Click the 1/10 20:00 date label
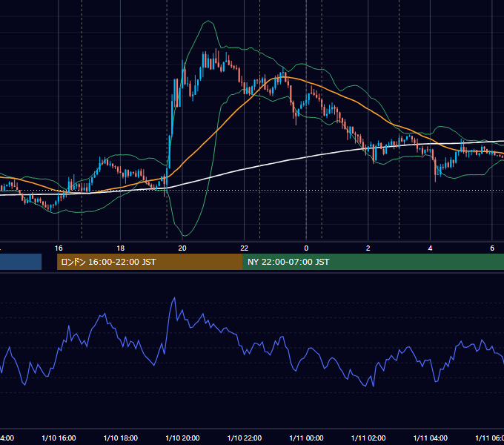Viewport: 504px width, 445px height. click(182, 438)
